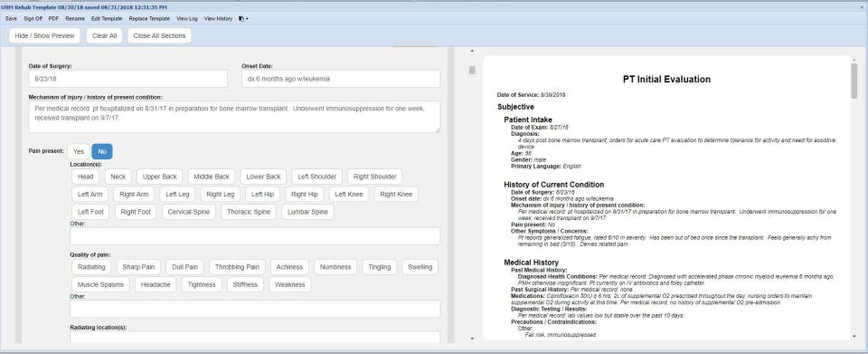Toggle Throbbing Pain quality
The width and height of the screenshot is (868, 354).
pos(238,267)
